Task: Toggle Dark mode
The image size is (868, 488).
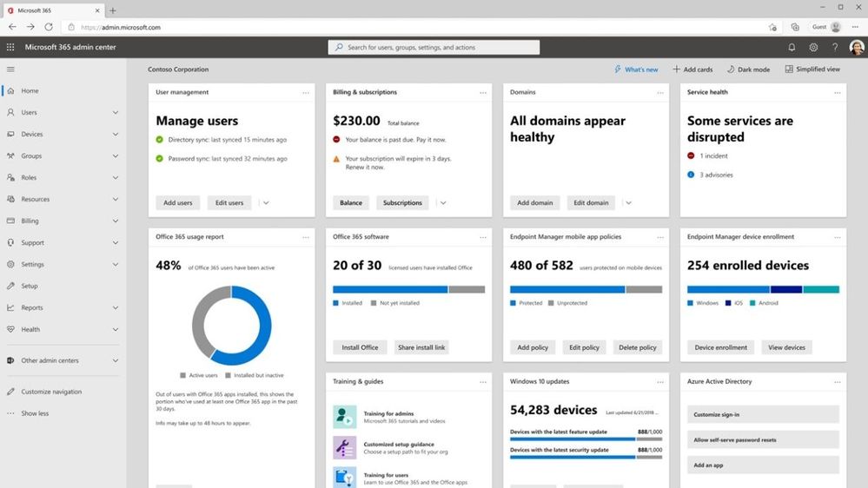Action: coord(748,69)
